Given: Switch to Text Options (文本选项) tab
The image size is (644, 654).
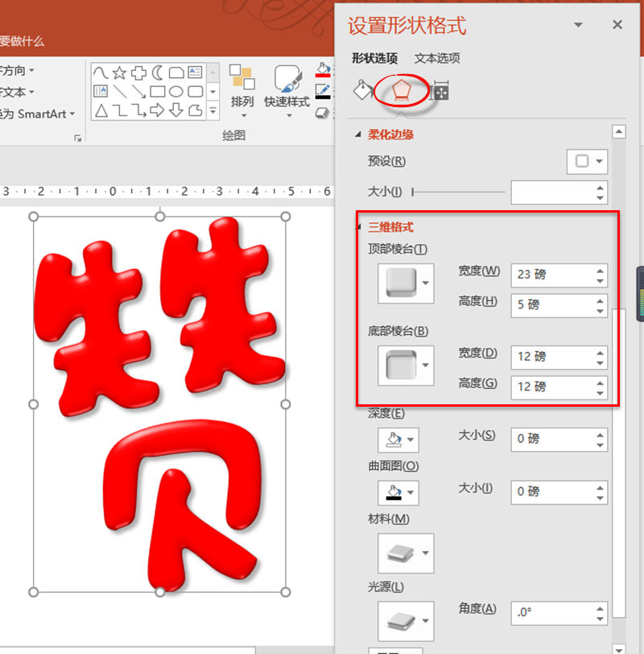Looking at the screenshot, I should click(x=437, y=58).
